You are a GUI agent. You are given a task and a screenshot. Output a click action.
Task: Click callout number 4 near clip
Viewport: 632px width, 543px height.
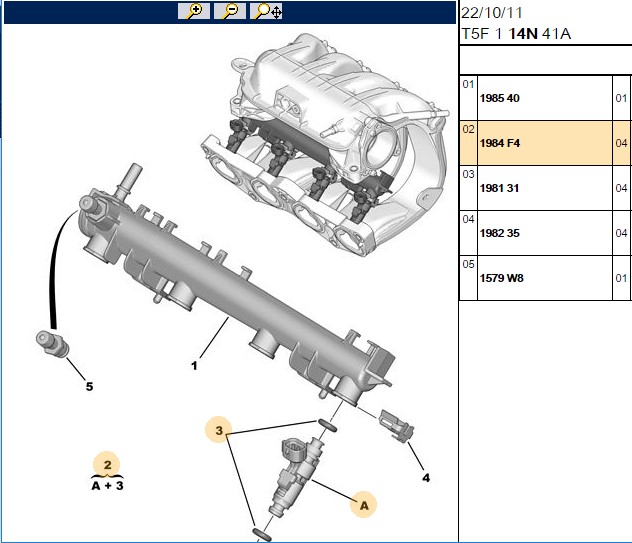click(x=426, y=478)
